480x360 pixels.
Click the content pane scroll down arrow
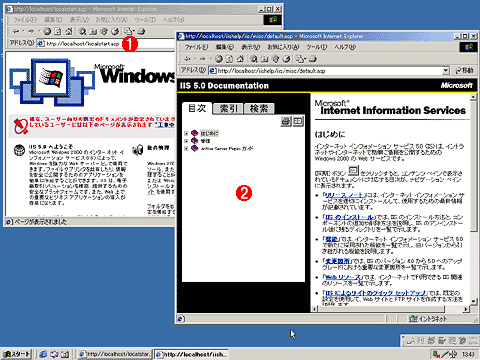coord(473,301)
